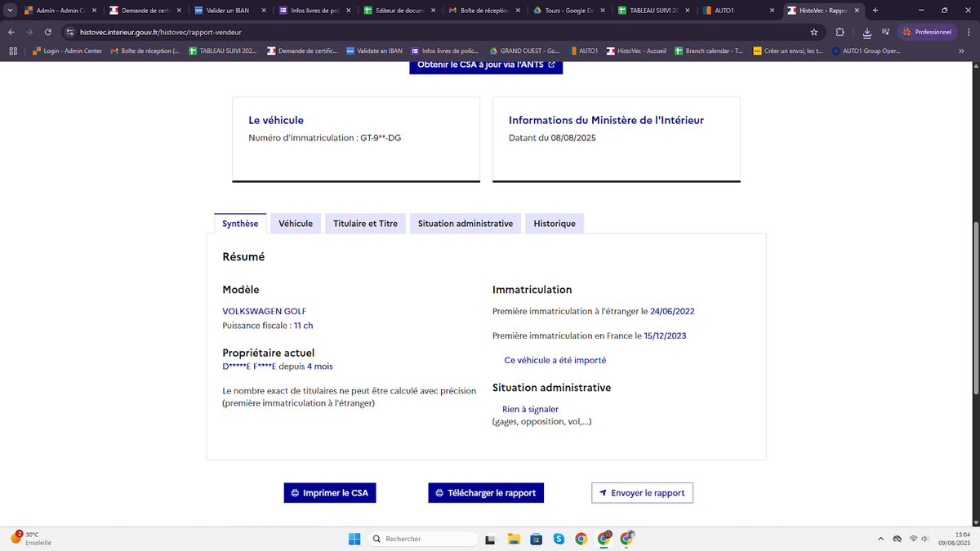Switch to Admin - Admin Center tab
Screen dimensions: 980x551
pyautogui.click(x=60, y=11)
